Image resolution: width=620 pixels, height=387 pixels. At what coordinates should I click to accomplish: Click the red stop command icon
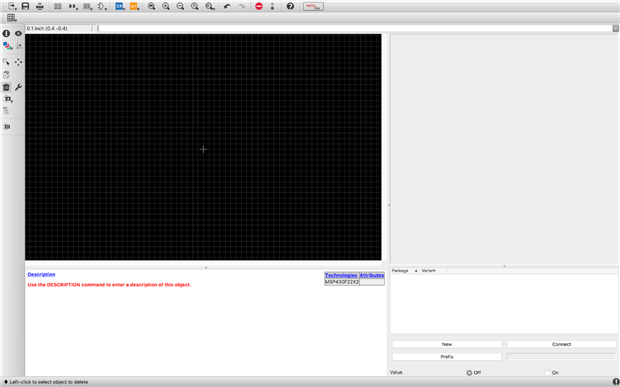point(259,6)
